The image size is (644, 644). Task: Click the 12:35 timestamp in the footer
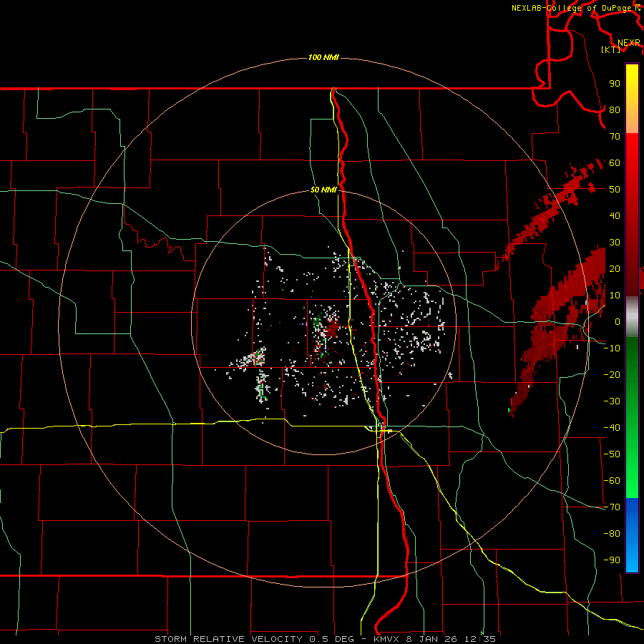pos(480,639)
